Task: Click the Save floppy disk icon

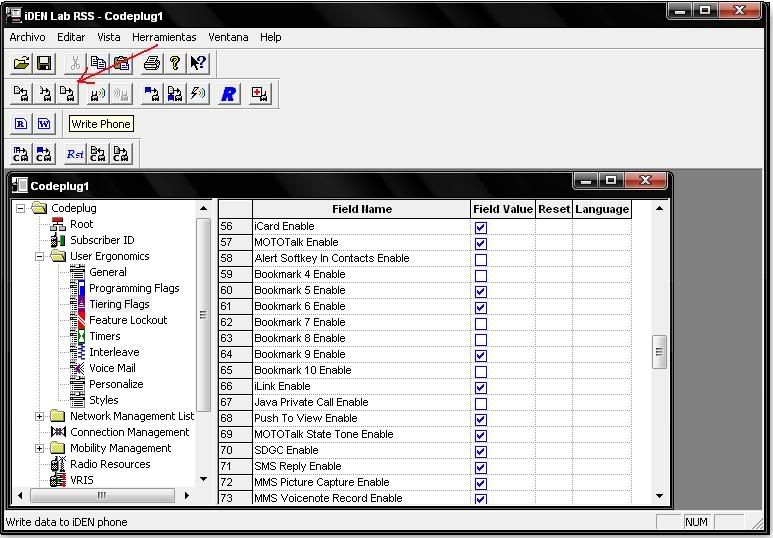Action: [44, 63]
